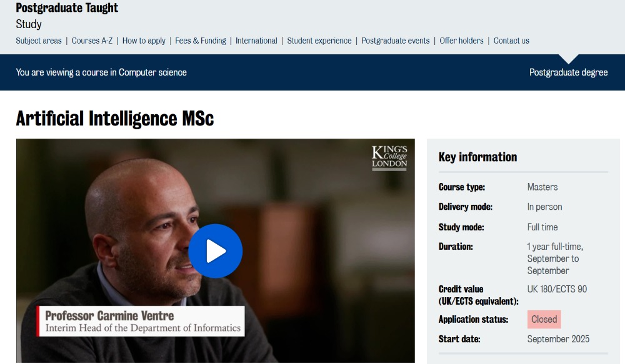Screen dimensions: 625x364
Task: Click the Artificial Intelligence MSc title
Action: pyautogui.click(x=115, y=118)
